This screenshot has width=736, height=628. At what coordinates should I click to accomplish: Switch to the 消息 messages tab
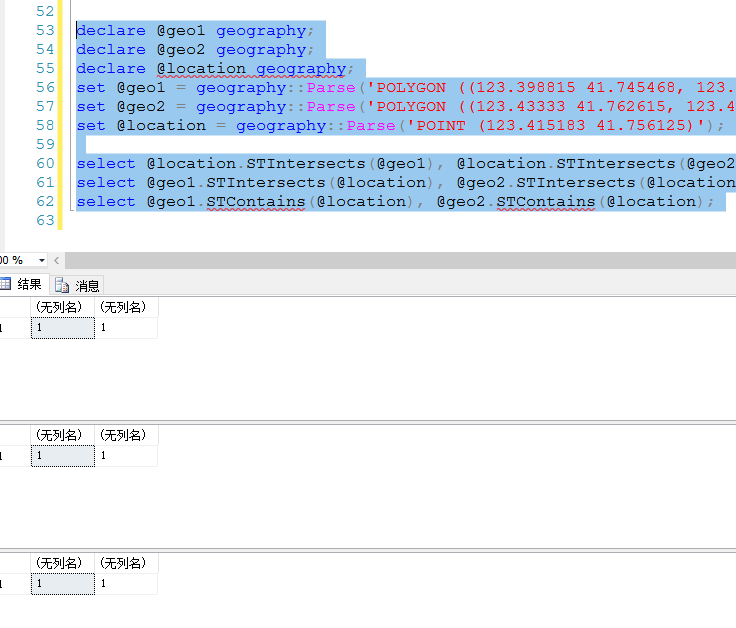tap(77, 285)
